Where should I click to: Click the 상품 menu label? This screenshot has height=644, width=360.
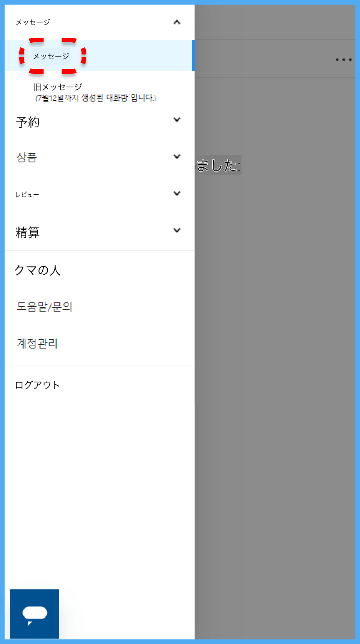tap(27, 157)
